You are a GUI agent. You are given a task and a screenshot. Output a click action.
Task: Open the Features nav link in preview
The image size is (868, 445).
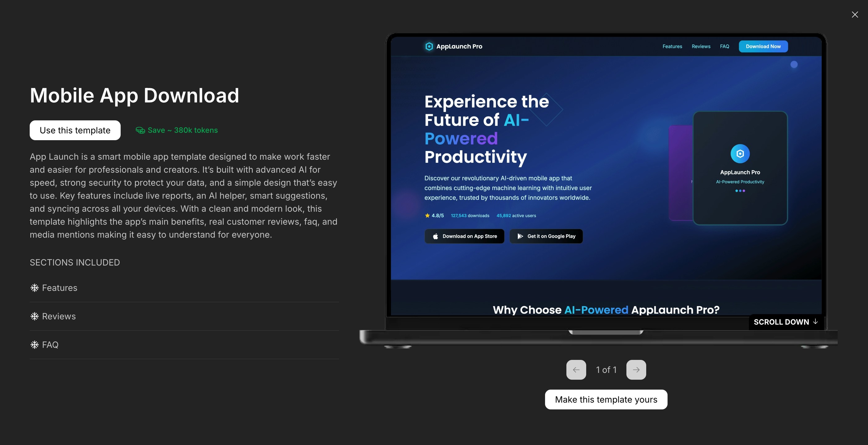click(x=672, y=46)
